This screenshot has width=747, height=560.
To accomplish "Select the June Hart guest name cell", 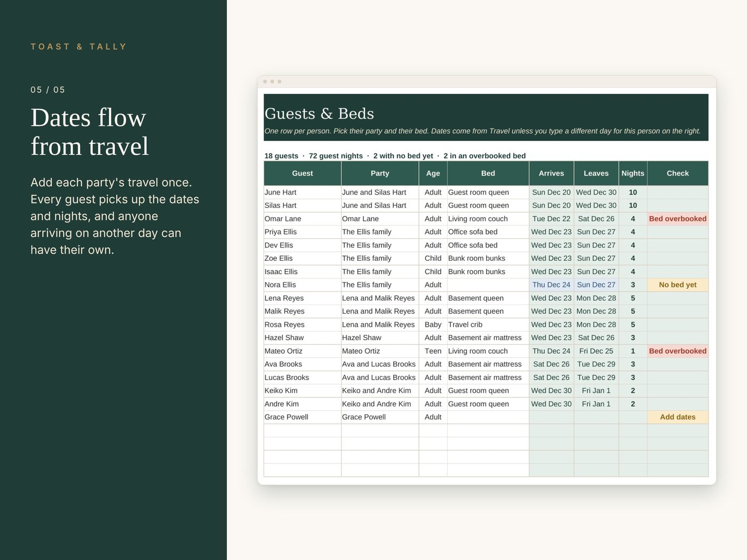I will pyautogui.click(x=303, y=192).
